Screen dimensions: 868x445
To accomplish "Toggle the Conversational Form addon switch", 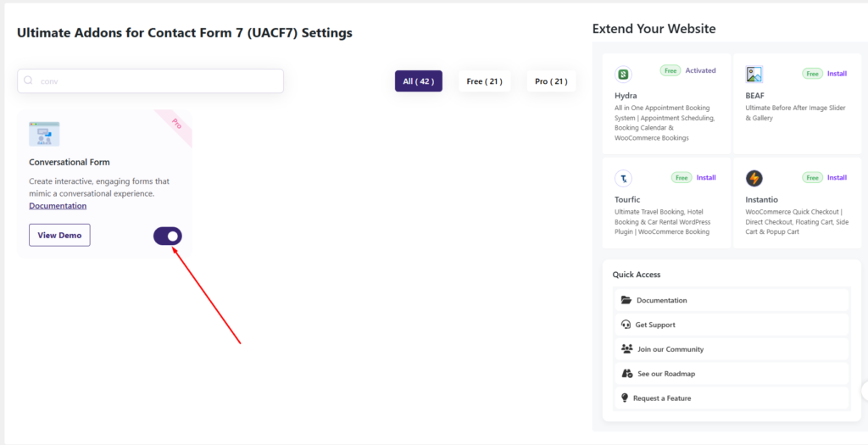I will pyautogui.click(x=168, y=236).
